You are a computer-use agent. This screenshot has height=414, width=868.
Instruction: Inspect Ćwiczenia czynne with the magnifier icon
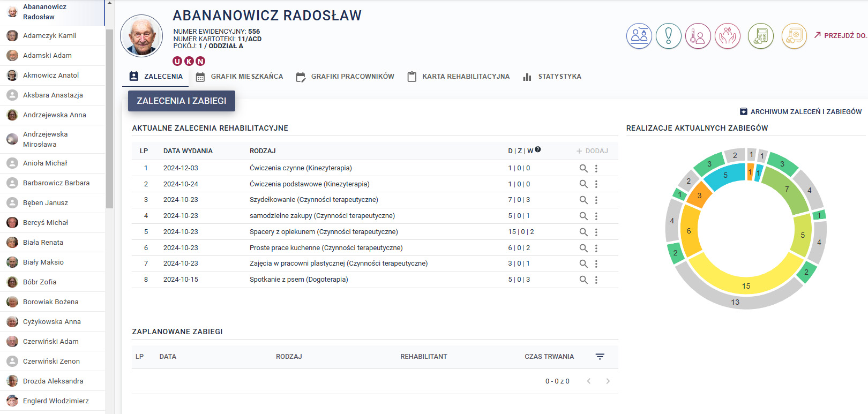tap(583, 168)
